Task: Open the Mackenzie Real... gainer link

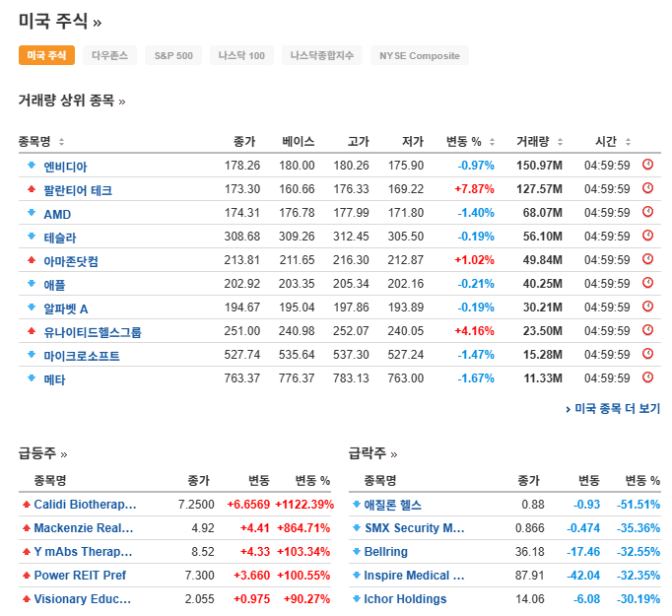Action: (84, 528)
